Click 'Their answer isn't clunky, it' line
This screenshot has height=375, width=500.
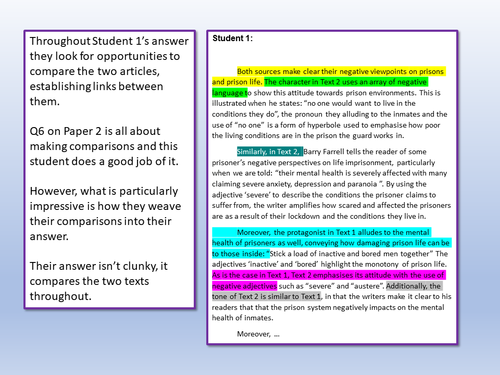(x=99, y=266)
